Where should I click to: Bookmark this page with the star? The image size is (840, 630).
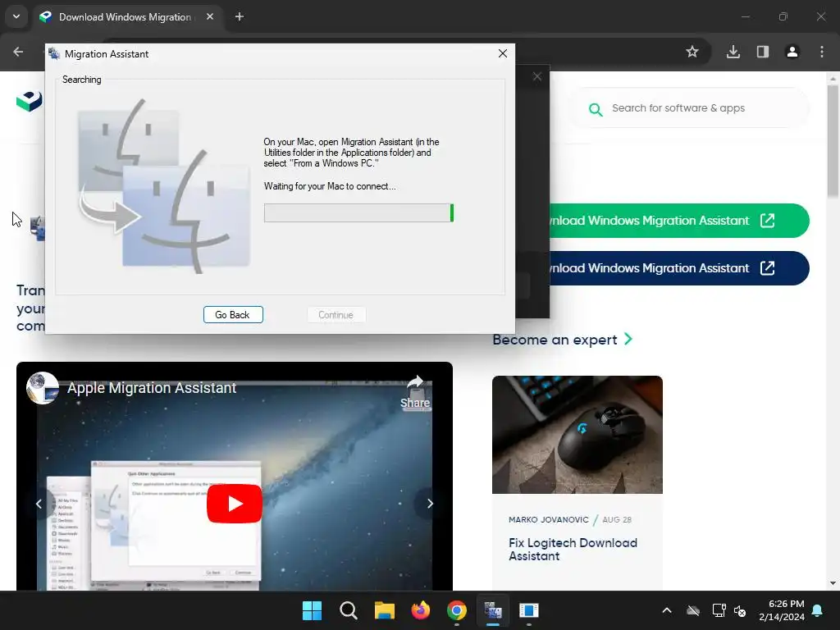click(x=692, y=52)
